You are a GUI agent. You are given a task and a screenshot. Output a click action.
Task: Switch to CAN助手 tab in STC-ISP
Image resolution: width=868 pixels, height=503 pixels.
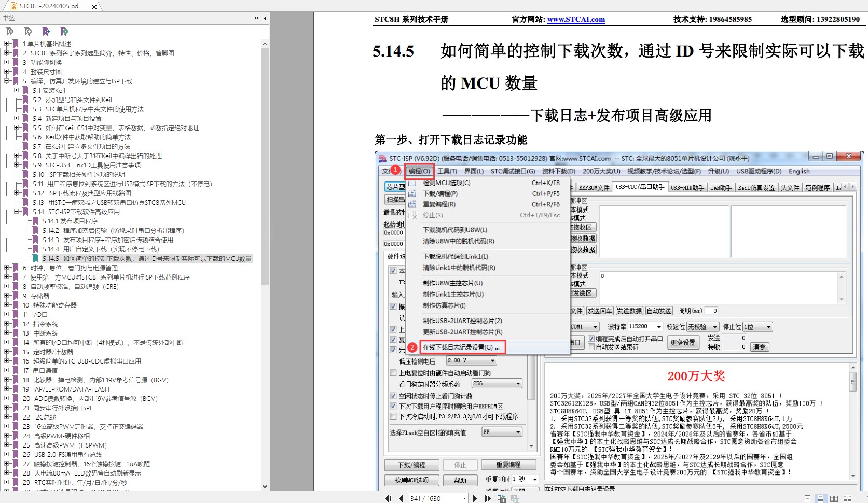coord(721,188)
